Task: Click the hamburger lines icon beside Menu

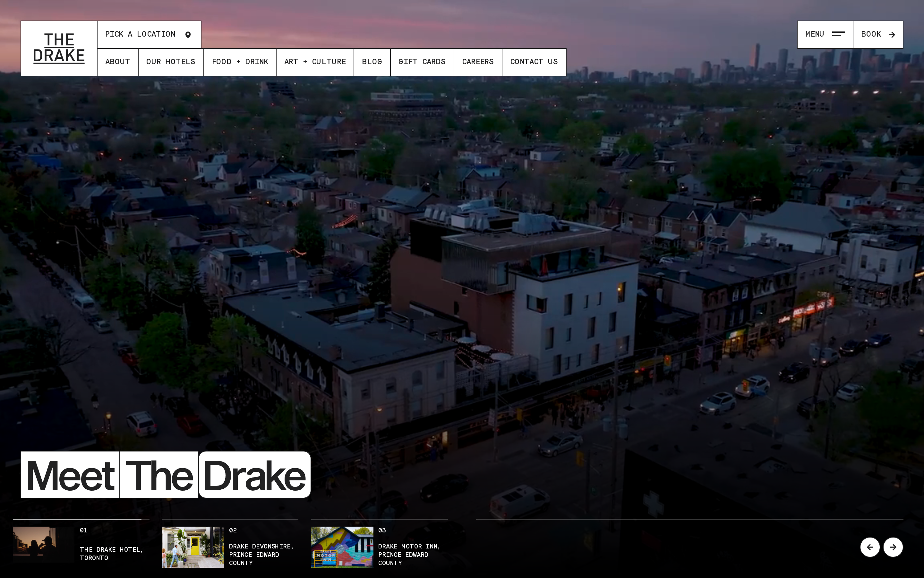Action: (x=838, y=34)
